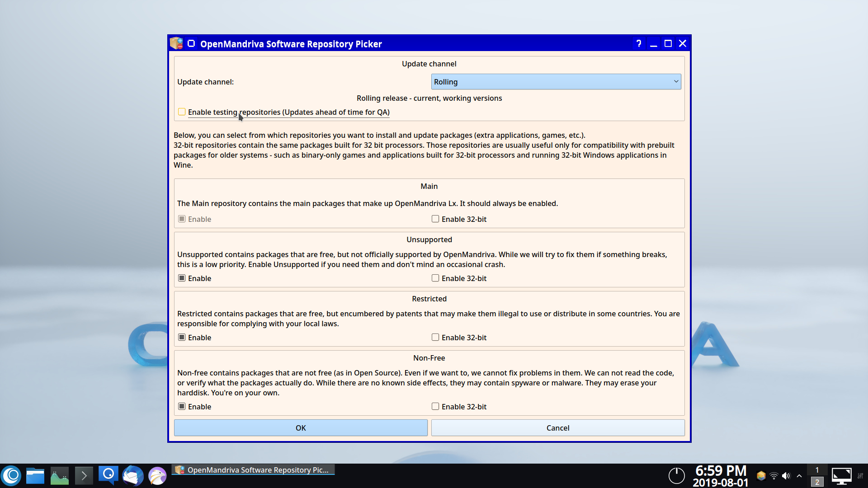Launch Thunderbird mail from taskbar
This screenshot has height=488, width=868.
[x=133, y=476]
